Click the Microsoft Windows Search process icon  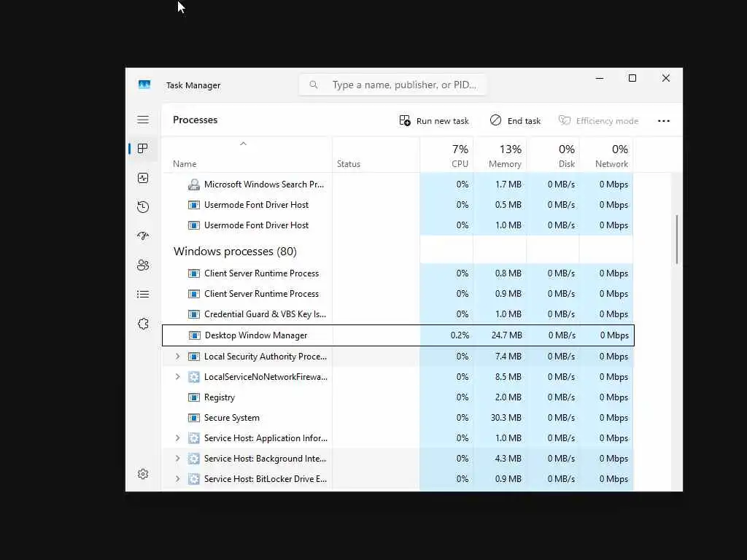(194, 184)
